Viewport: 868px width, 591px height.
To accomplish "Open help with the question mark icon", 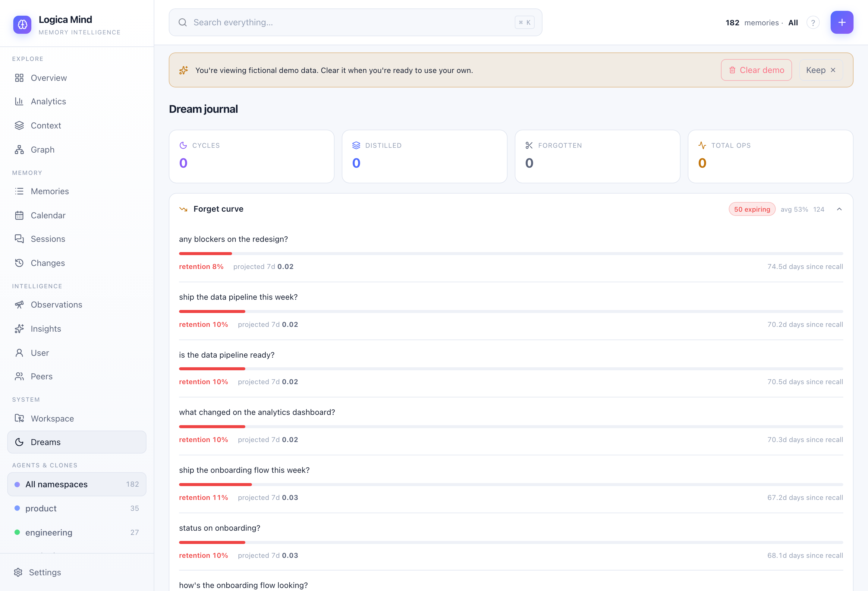I will [813, 22].
